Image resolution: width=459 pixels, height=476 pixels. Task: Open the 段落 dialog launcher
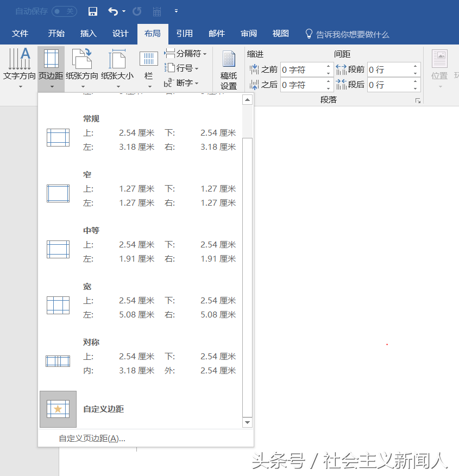point(418,101)
